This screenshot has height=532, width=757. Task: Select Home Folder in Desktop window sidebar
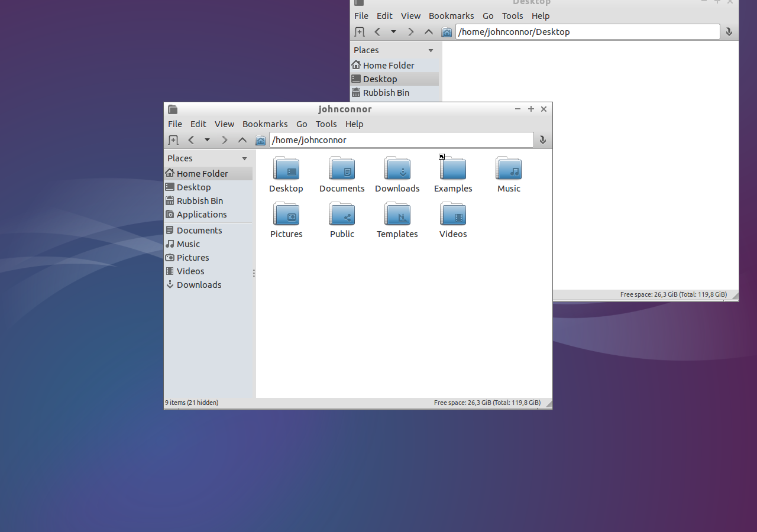point(394,66)
